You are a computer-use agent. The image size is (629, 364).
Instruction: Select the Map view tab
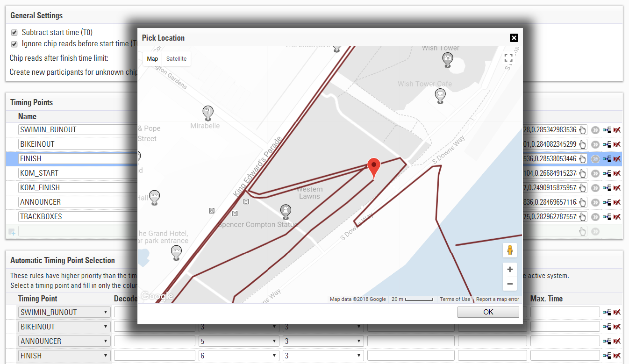pyautogui.click(x=152, y=59)
